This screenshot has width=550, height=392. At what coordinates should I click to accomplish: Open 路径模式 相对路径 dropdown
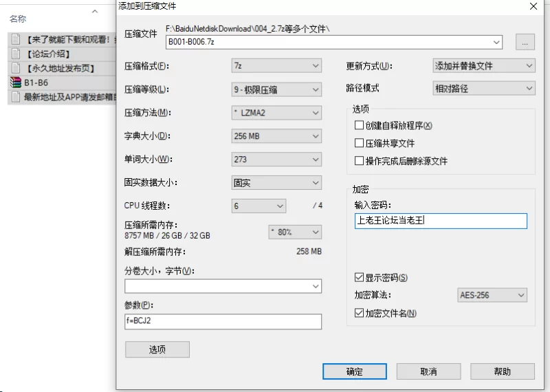(x=484, y=89)
